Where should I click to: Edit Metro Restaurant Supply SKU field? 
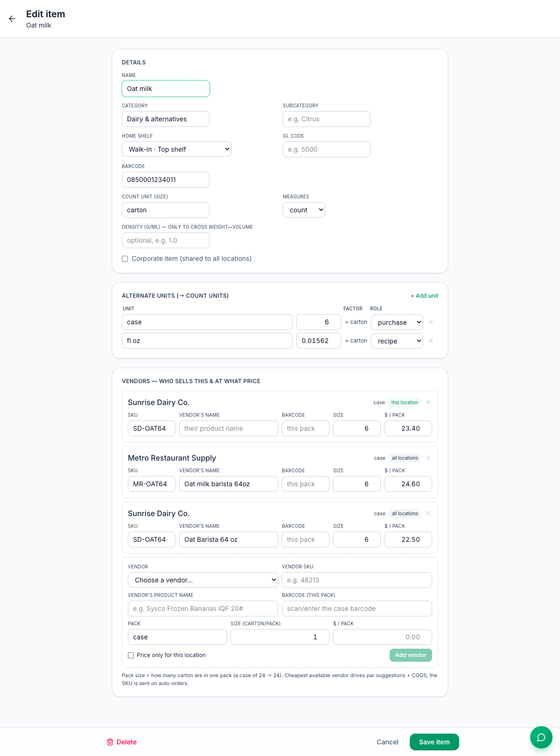pyautogui.click(x=152, y=484)
